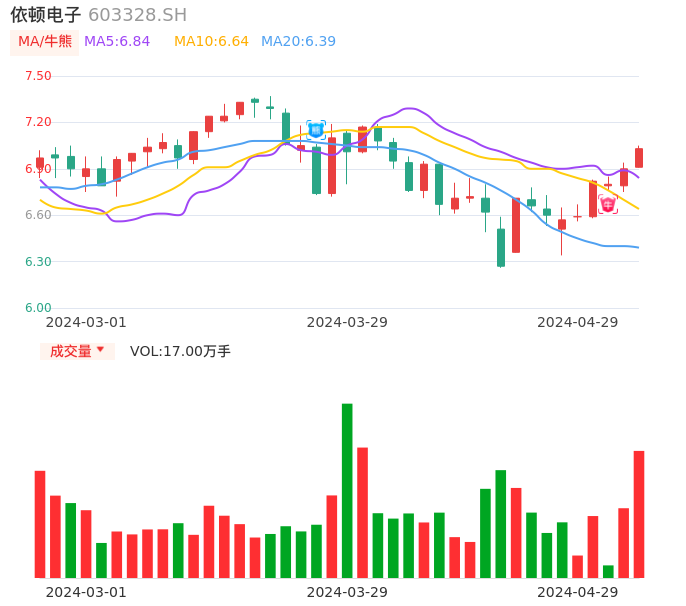Click the 依顿电子 stock name title
Viewport: 686px width, 606px height.
coord(46,15)
